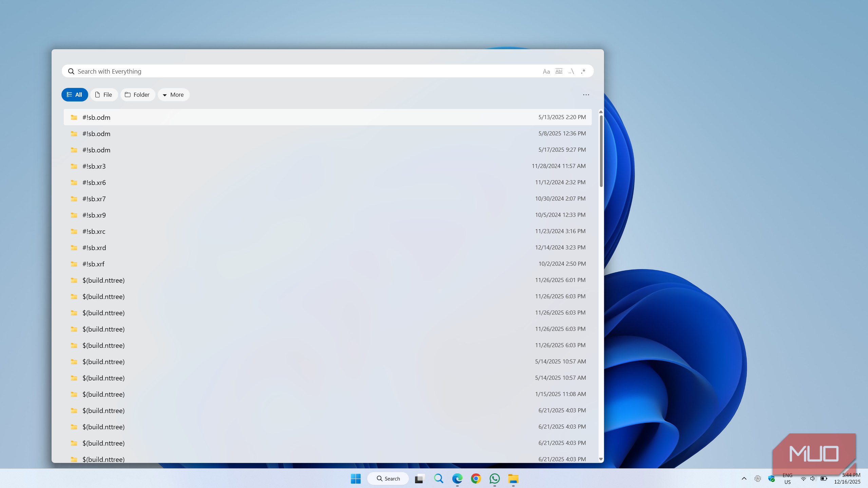868x488 pixels.
Task: Select #!sb.odm dated 5/13/2025 2:20 PM
Action: (327, 117)
